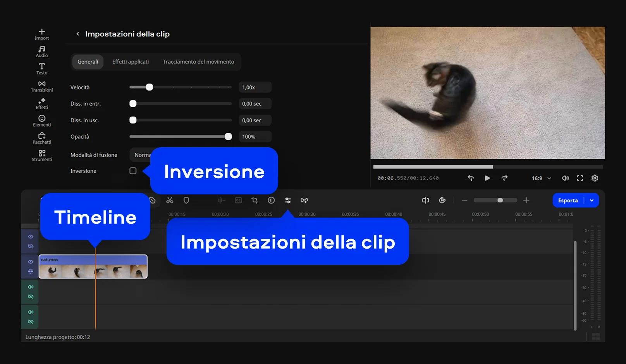Enable the Inversione checkbox
626x364 pixels.
pyautogui.click(x=133, y=171)
